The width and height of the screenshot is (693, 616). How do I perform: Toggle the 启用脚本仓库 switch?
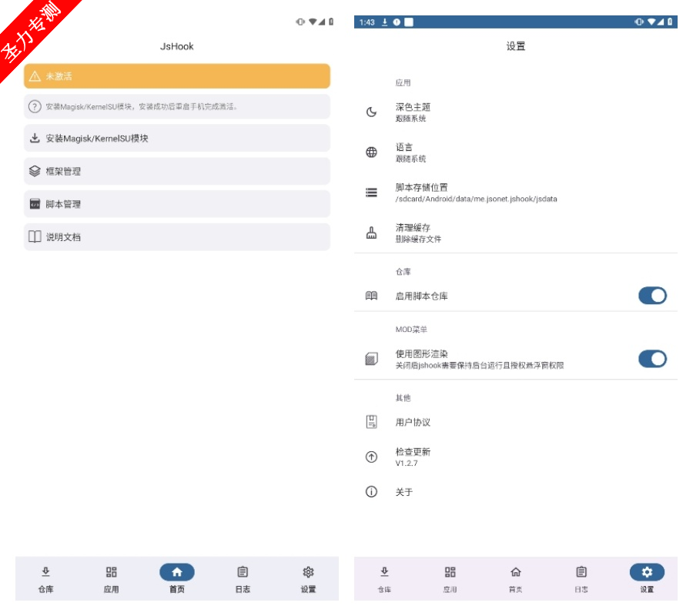[x=652, y=296]
